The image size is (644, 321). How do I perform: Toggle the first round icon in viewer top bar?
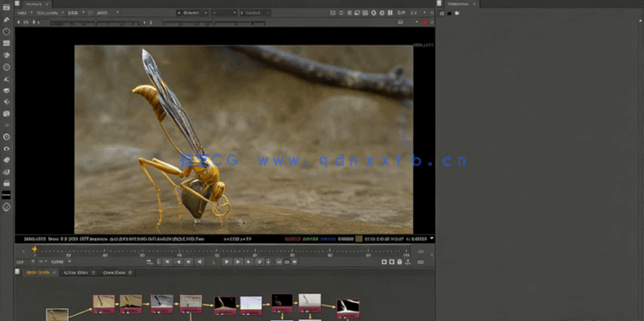point(374,13)
